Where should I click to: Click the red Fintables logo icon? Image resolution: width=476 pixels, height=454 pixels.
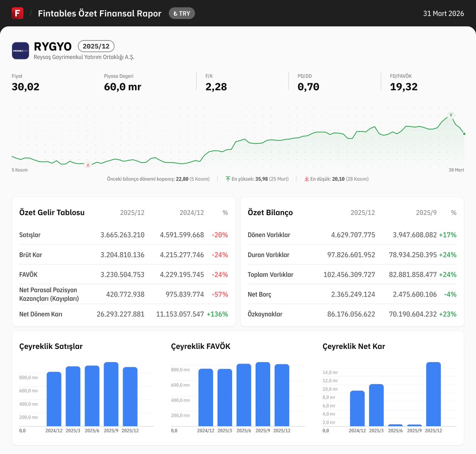[x=17, y=13]
